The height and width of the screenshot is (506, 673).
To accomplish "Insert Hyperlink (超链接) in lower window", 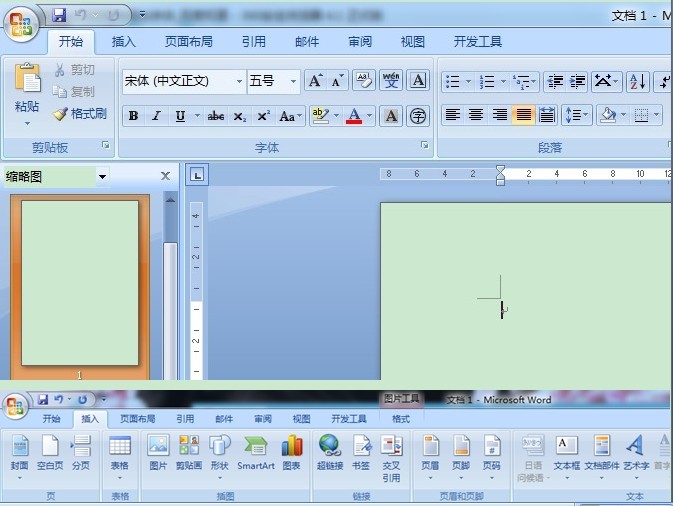I will pos(330,452).
